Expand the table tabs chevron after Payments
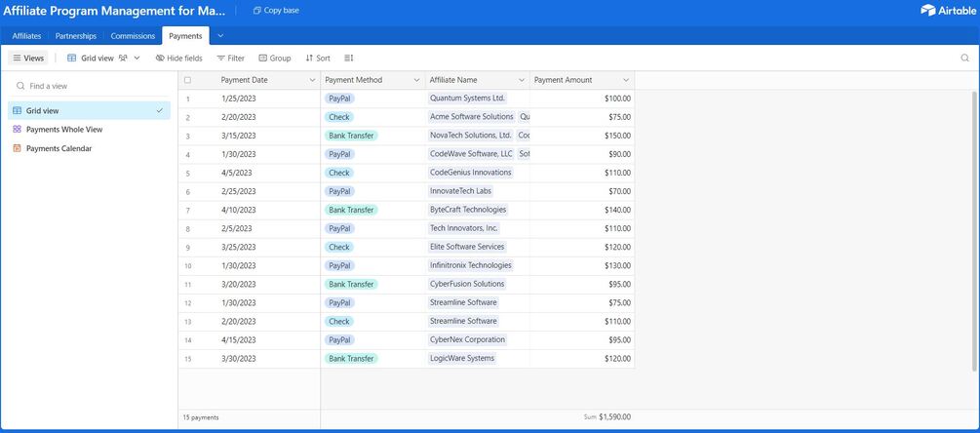The width and height of the screenshot is (980, 433). pyautogui.click(x=220, y=36)
